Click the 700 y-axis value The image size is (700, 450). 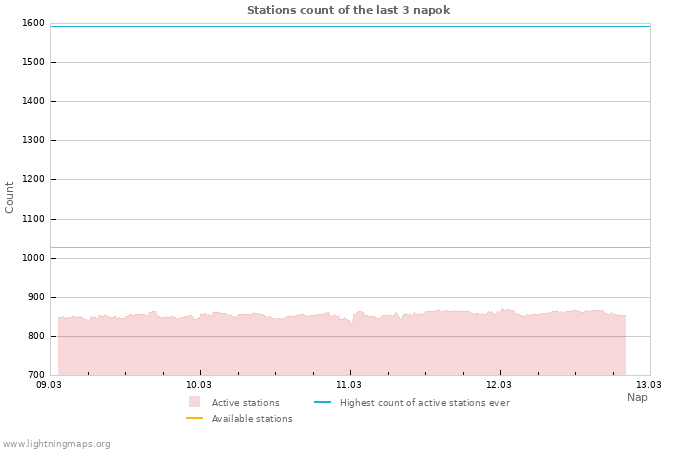click(x=36, y=375)
